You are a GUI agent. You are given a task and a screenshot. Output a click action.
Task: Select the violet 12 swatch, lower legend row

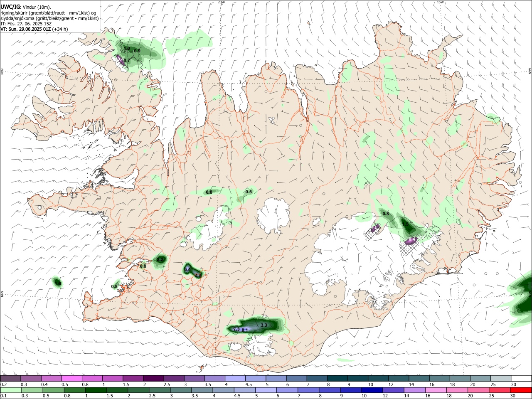[x=394, y=390]
